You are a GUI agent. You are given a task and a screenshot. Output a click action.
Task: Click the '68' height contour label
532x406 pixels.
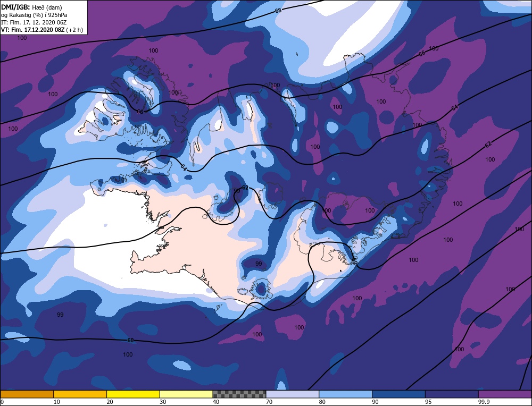278,11
